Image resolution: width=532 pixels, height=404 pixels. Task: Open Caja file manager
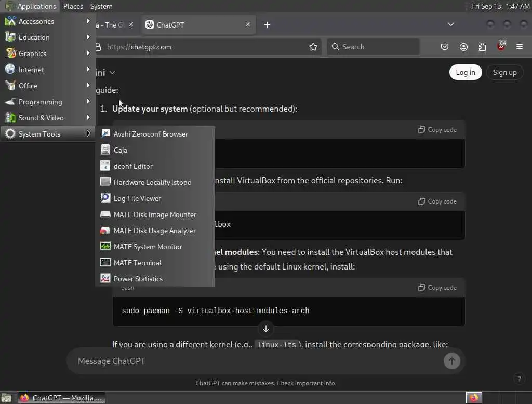[155, 150]
